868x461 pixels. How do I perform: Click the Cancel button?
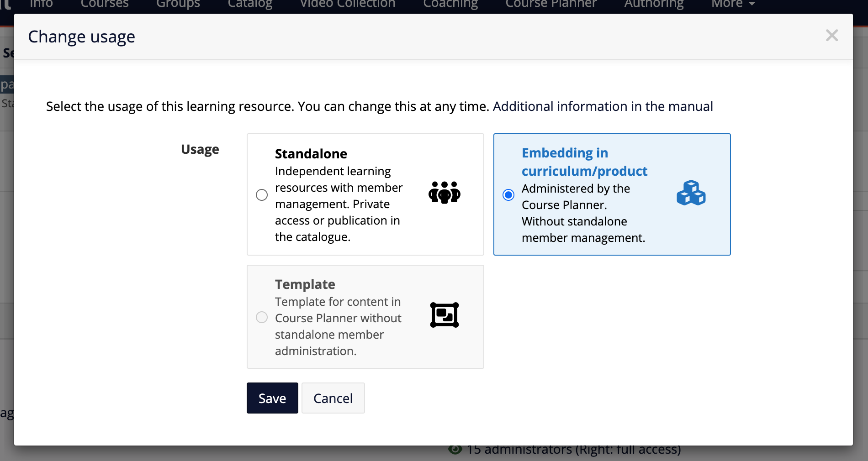click(x=333, y=398)
